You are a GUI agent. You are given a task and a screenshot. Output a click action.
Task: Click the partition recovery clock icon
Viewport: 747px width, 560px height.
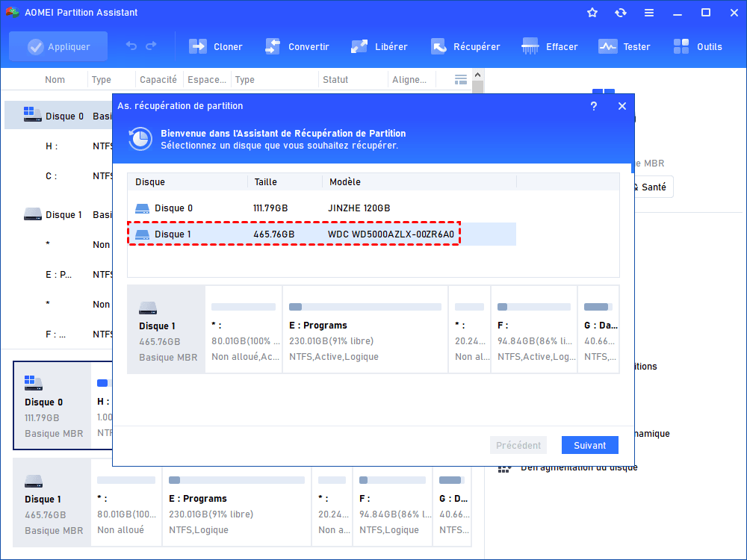coord(140,139)
